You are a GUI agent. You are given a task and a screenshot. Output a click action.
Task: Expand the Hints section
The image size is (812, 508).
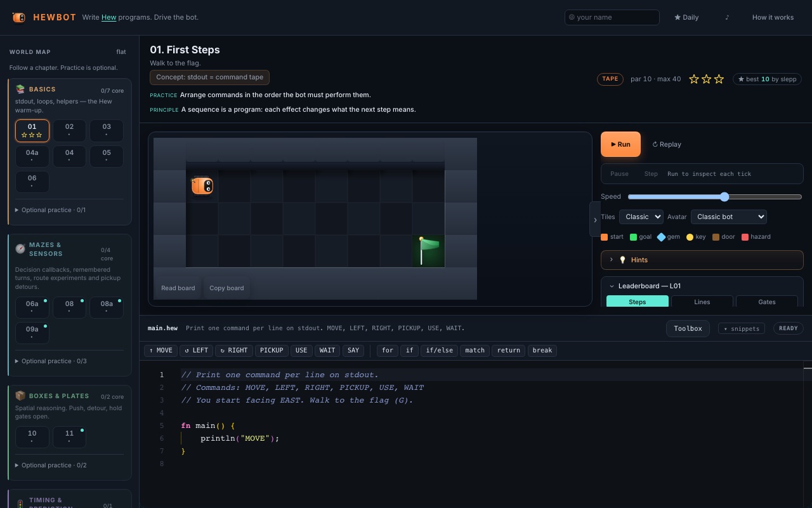[702, 260]
